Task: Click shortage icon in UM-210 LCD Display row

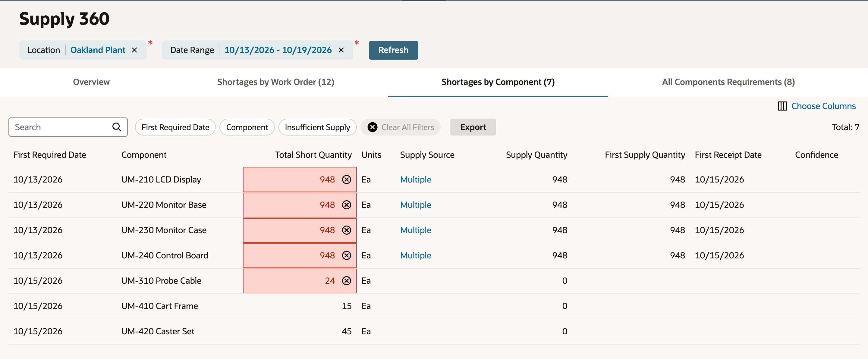Action: tap(346, 179)
